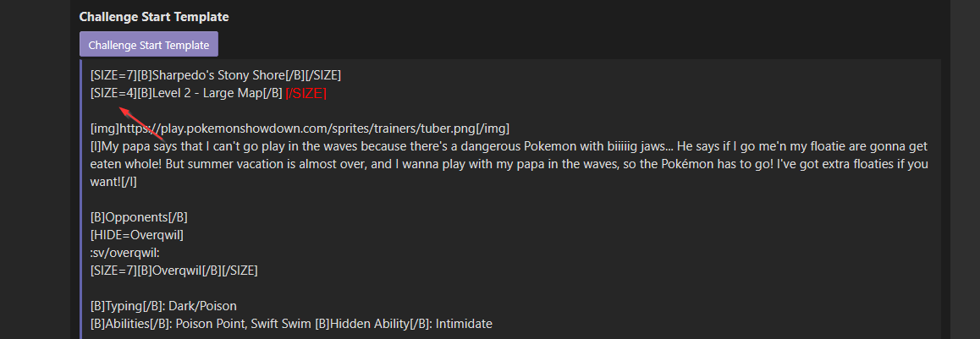Click the opening [img] tag

[104, 128]
